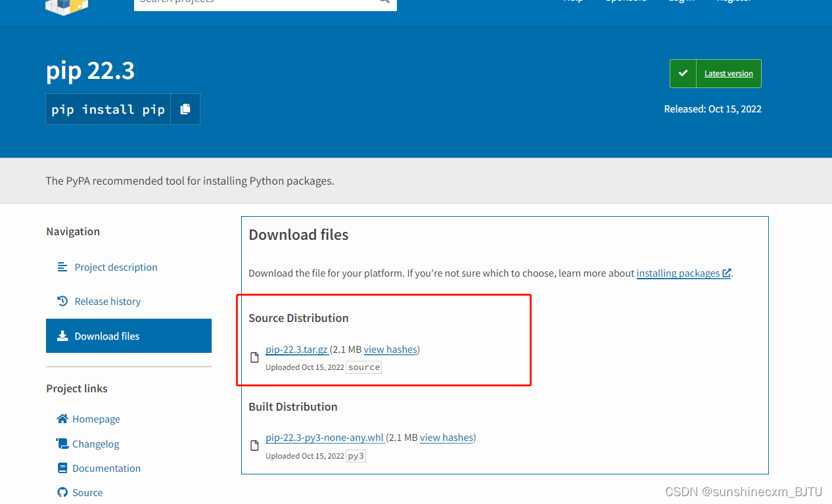This screenshot has height=504, width=832.
Task: Click the 'source' tag label
Action: (364, 367)
